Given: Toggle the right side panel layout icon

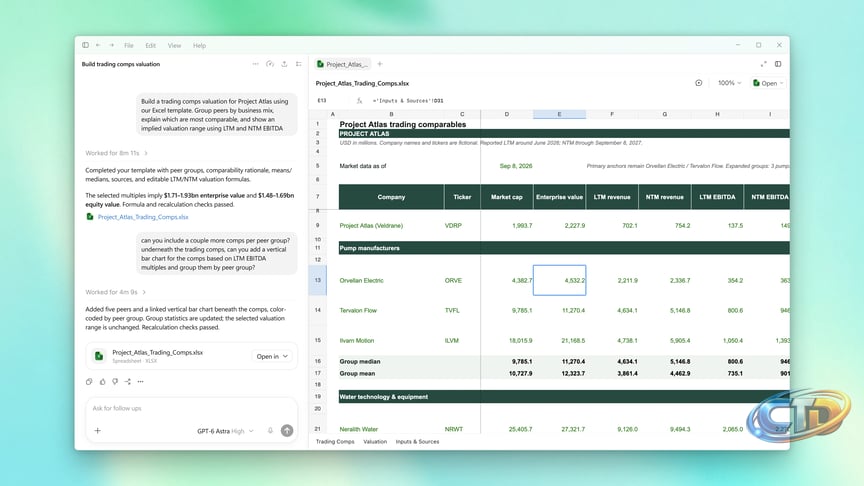Looking at the screenshot, I should [778, 64].
